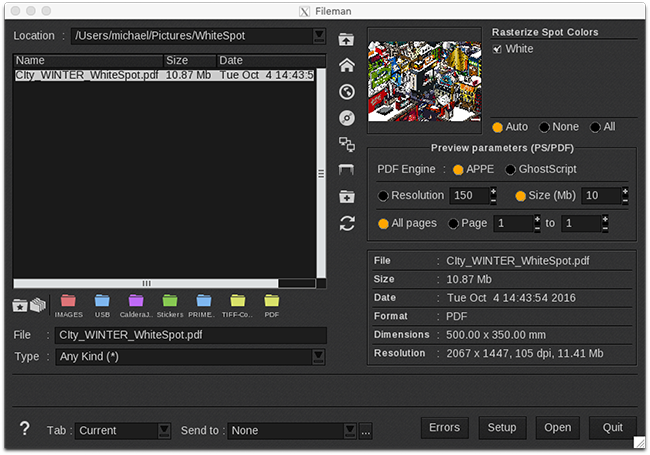
Task: Click the globe network location icon
Action: pos(347,92)
